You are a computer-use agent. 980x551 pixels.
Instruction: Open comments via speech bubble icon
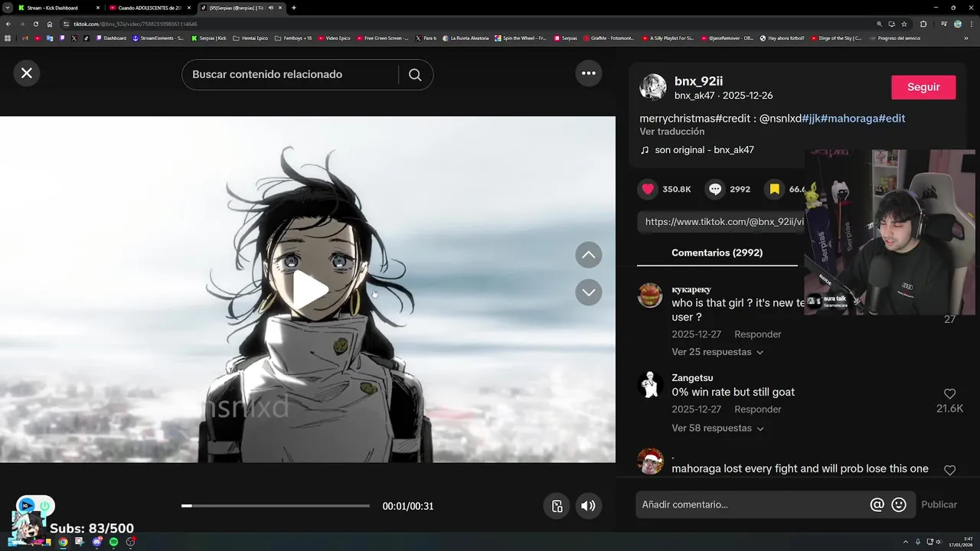(715, 189)
